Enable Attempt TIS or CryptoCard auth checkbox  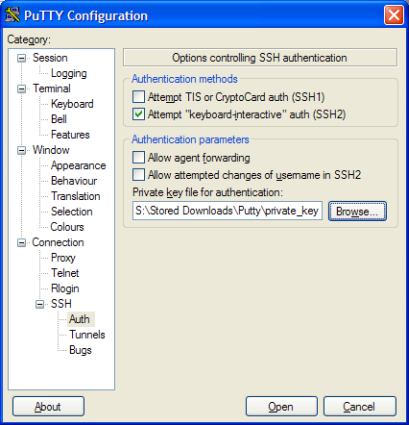click(138, 97)
